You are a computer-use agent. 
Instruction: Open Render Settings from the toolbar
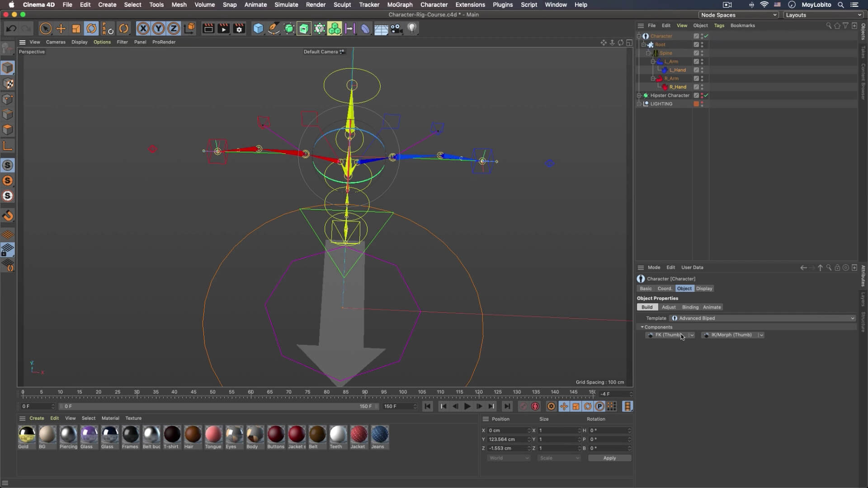(239, 28)
